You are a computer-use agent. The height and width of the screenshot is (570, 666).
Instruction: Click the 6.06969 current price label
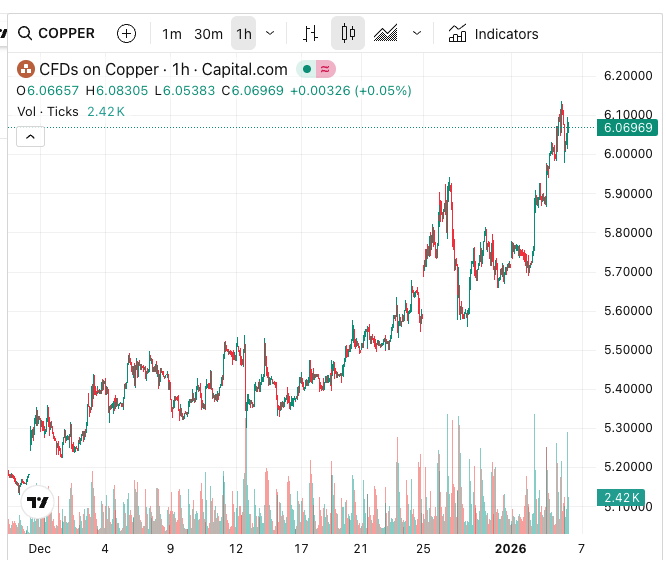(x=627, y=128)
